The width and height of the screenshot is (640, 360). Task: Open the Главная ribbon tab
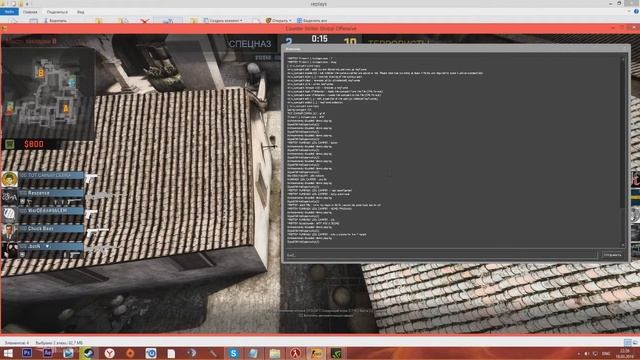click(x=30, y=12)
